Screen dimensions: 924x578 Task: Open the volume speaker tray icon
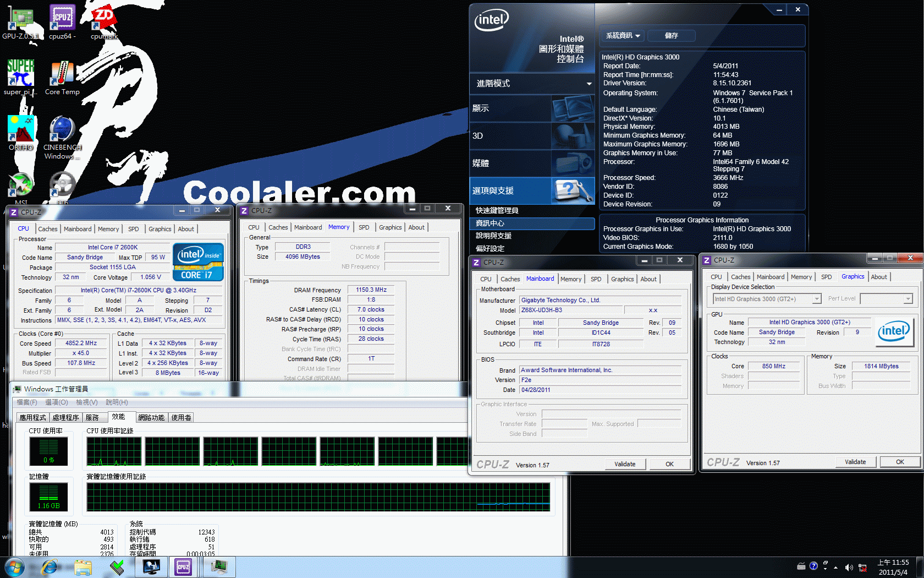pyautogui.click(x=849, y=568)
